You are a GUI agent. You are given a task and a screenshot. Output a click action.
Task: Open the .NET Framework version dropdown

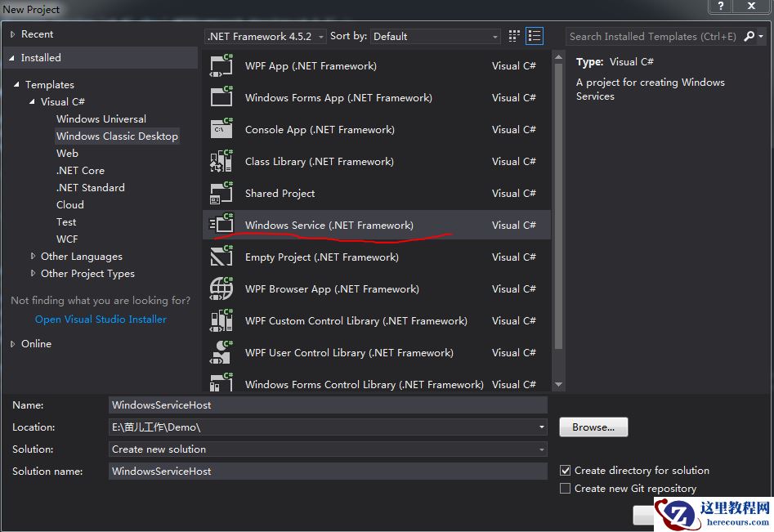266,36
